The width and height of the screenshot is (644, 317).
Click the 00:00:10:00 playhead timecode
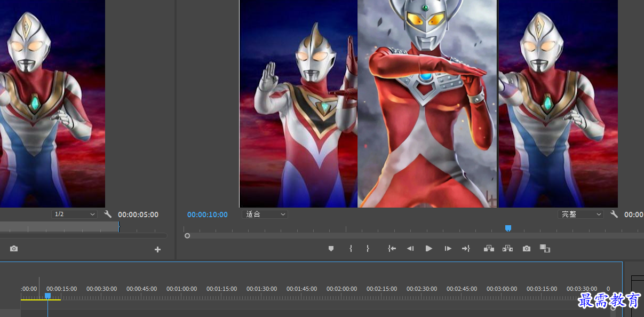208,215
